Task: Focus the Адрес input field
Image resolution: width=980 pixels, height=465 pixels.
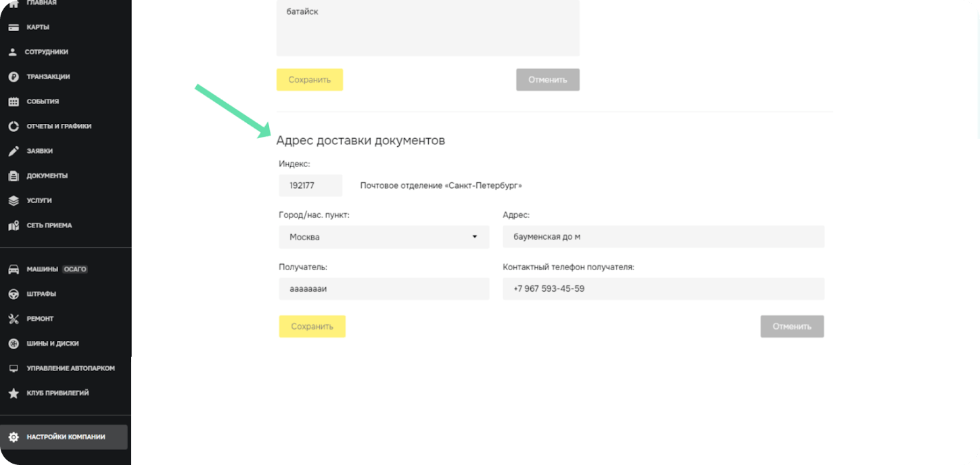Action: (x=663, y=237)
